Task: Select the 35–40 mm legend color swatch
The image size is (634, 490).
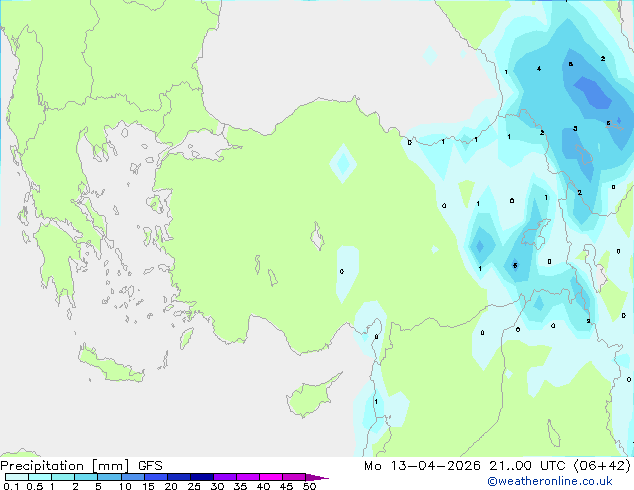Action: (248, 477)
